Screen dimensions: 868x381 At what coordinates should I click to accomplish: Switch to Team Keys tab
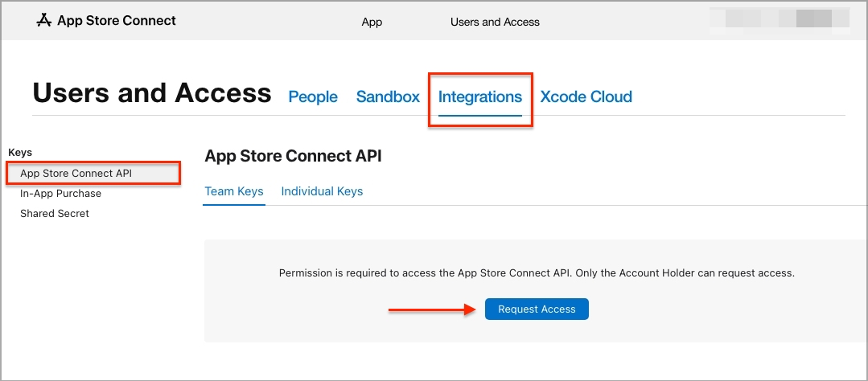(x=234, y=191)
